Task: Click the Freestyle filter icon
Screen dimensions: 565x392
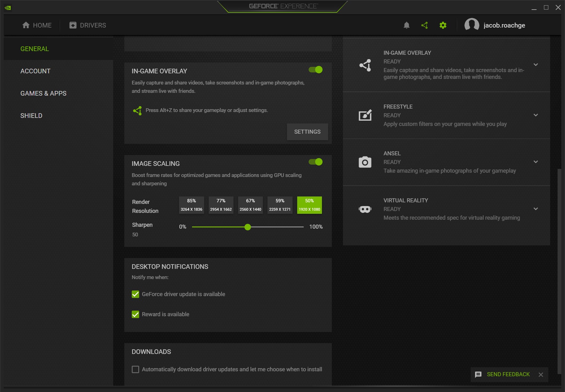Action: [365, 115]
